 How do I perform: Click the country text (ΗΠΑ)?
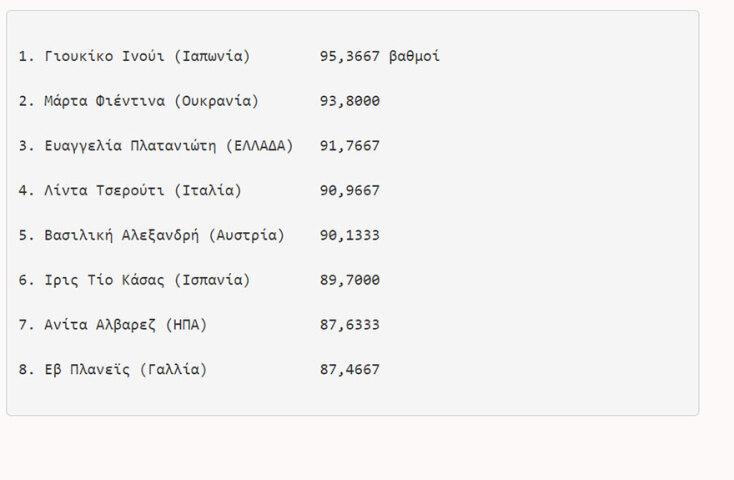click(x=187, y=326)
